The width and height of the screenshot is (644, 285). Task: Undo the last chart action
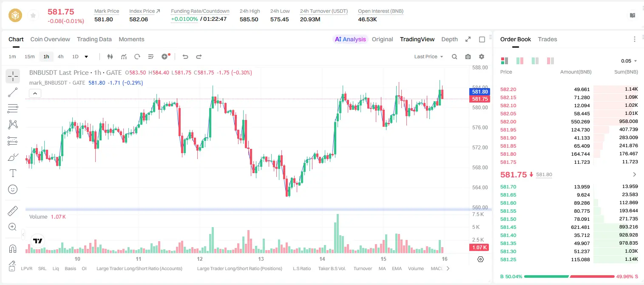(x=185, y=57)
